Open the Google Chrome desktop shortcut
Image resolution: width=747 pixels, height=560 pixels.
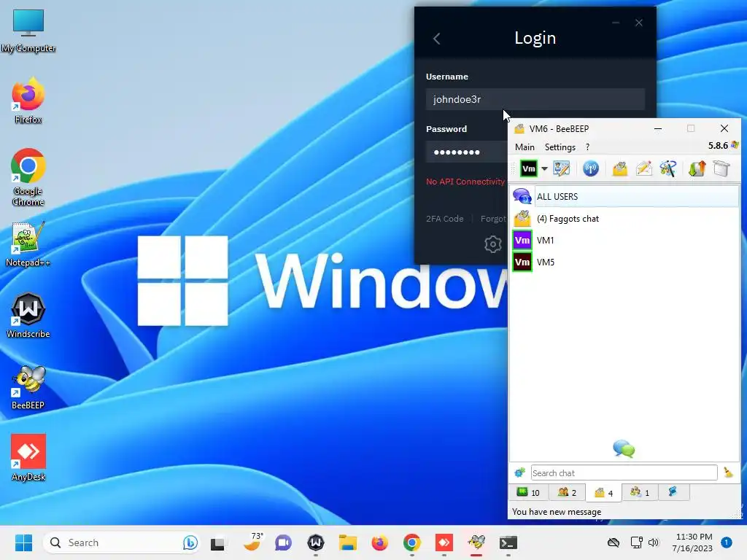point(28,177)
